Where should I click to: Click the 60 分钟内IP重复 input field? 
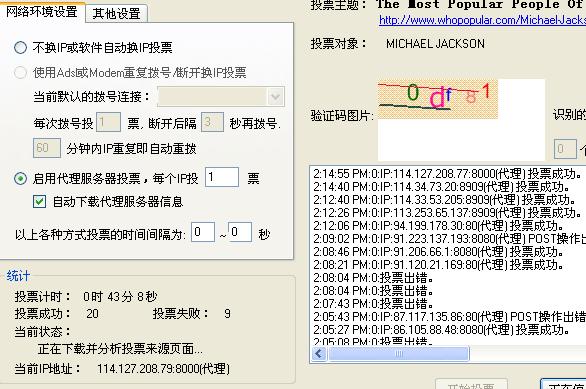[47, 148]
